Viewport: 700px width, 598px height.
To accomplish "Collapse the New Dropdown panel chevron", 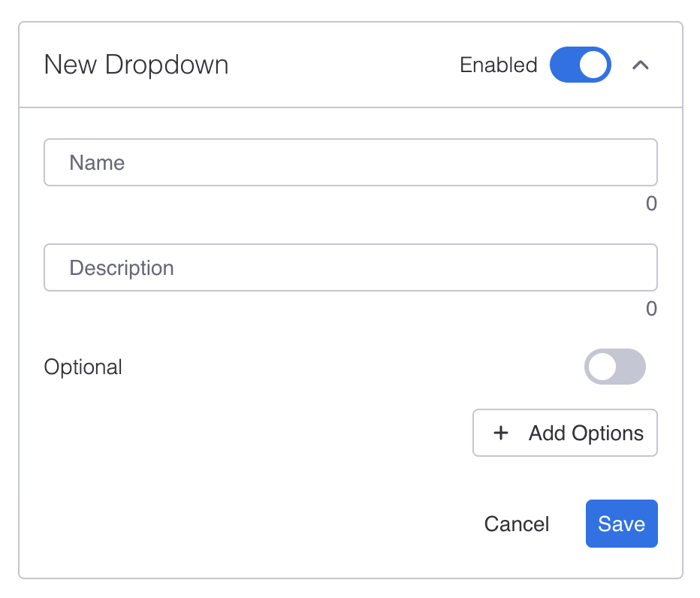I will pos(640,65).
